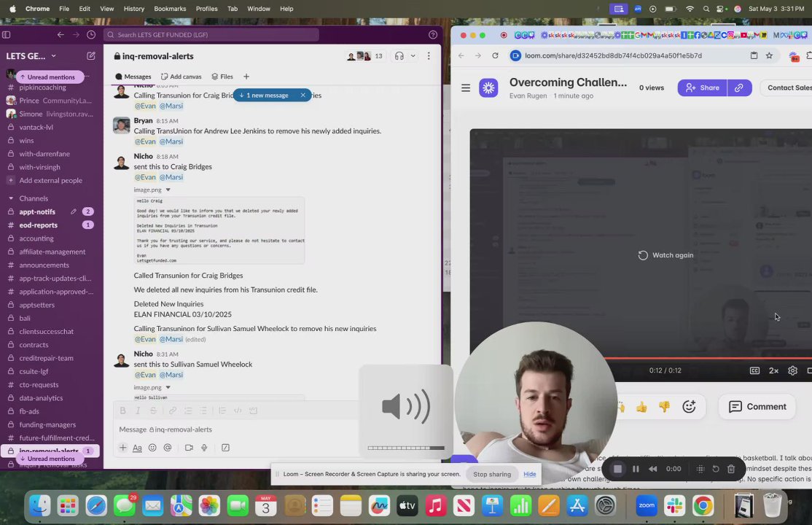Open Comment button on Loom
The width and height of the screenshot is (812, 525).
(x=757, y=407)
